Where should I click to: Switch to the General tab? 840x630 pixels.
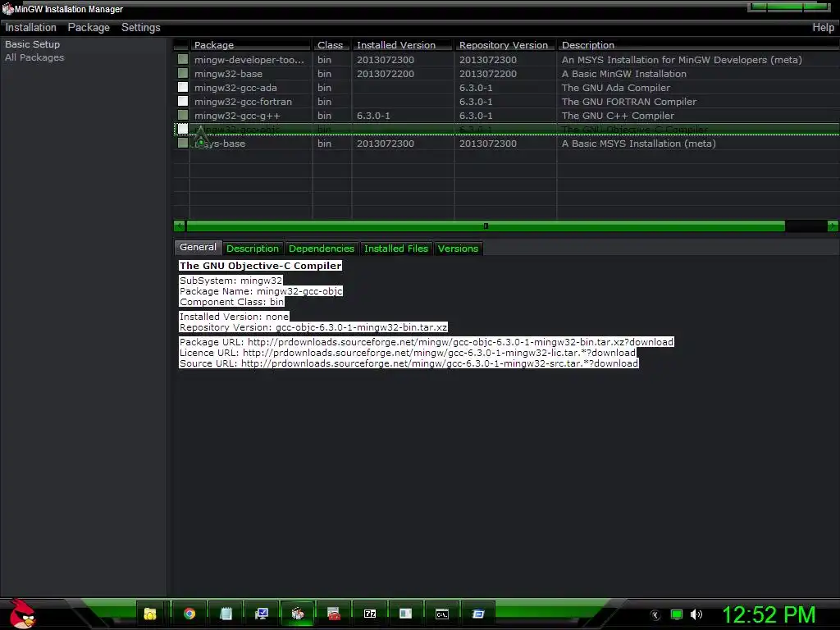tap(199, 248)
